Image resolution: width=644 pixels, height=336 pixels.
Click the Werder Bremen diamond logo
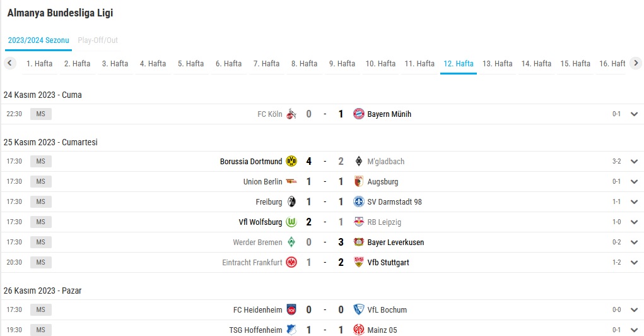[x=291, y=243]
